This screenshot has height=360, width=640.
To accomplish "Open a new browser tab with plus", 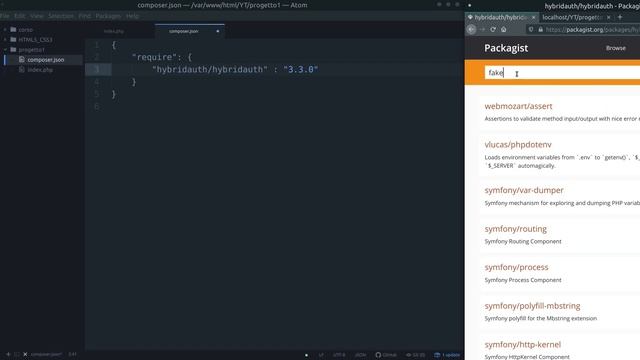I will (x=620, y=17).
